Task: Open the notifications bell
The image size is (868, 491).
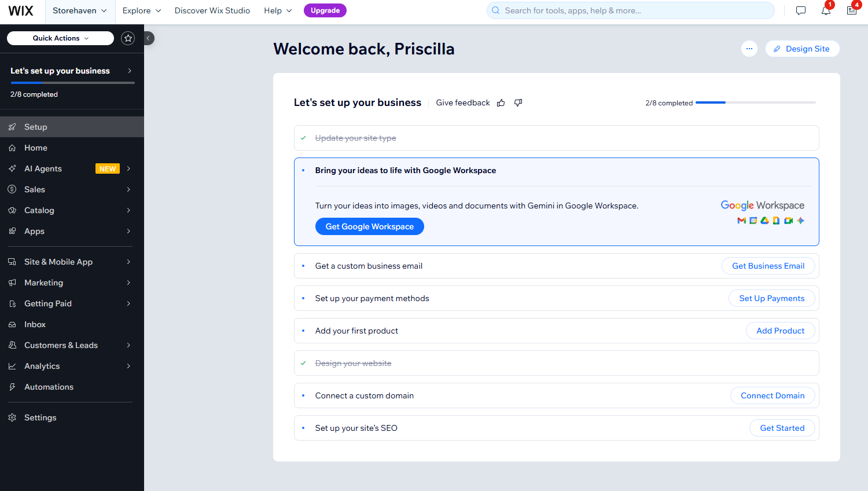Action: (826, 10)
